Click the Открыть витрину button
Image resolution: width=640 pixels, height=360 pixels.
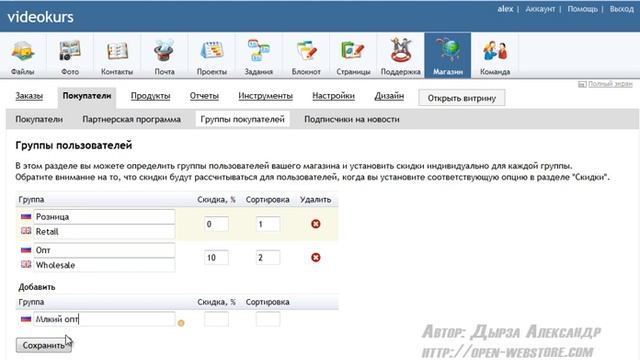[x=462, y=98]
